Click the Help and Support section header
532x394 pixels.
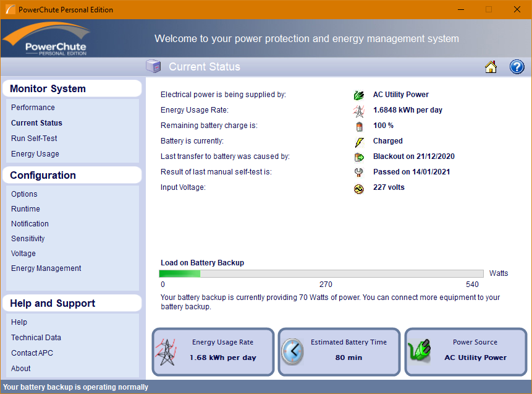point(72,303)
